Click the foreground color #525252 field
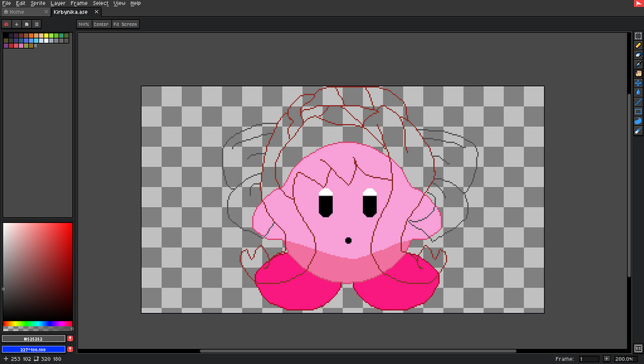Image resolution: width=644 pixels, height=364 pixels. (33, 338)
